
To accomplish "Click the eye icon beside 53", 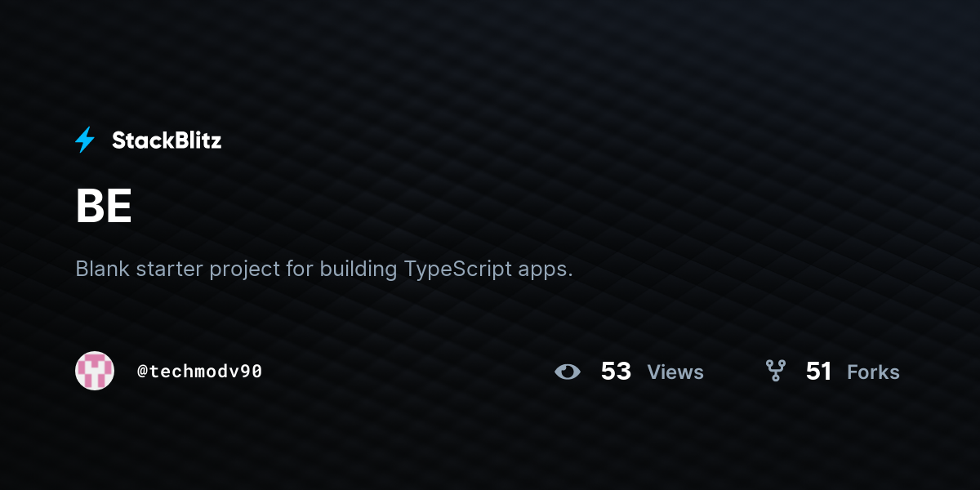I will pyautogui.click(x=568, y=372).
